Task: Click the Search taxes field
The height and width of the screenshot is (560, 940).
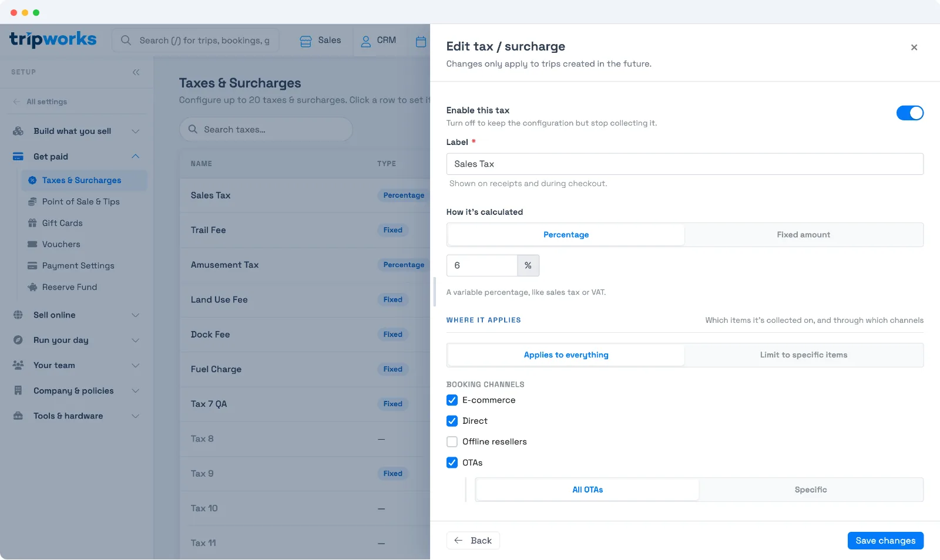Action: tap(266, 129)
